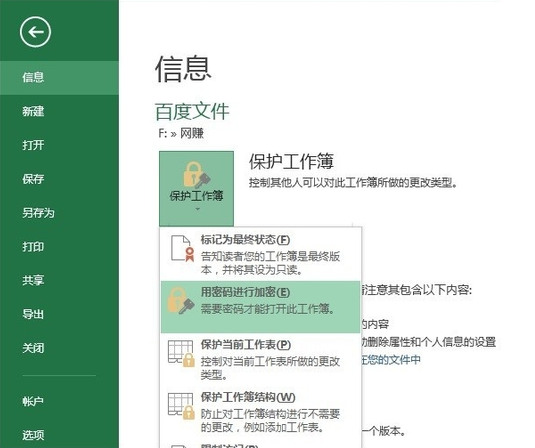Click the 信息 page heading
The width and height of the screenshot is (535, 448).
(183, 69)
